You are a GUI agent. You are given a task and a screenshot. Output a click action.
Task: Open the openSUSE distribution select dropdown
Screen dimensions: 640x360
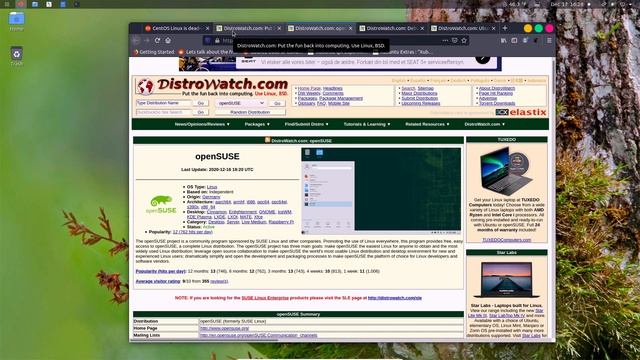pyautogui.click(x=241, y=103)
